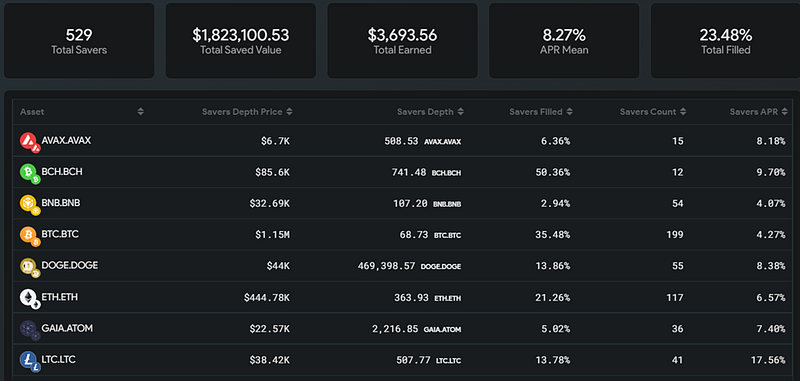This screenshot has width=800, height=381.
Task: Click the $32.69K depth price value
Action: (x=269, y=204)
